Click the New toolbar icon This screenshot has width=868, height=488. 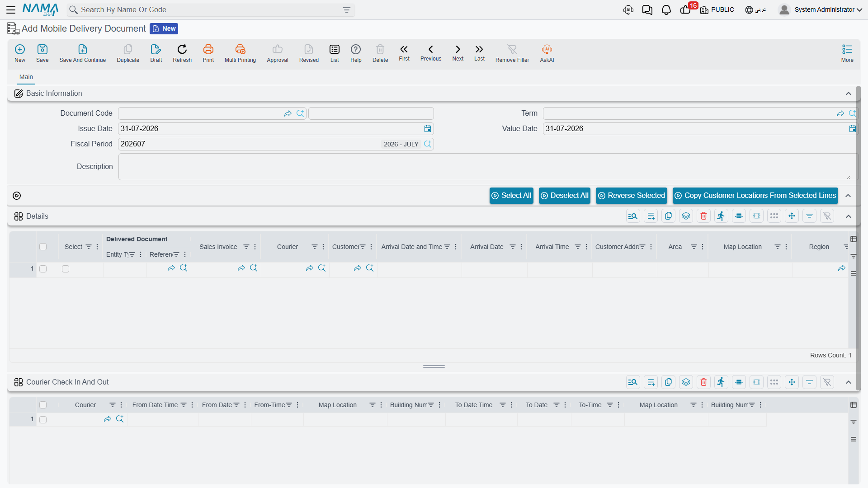pyautogui.click(x=20, y=53)
